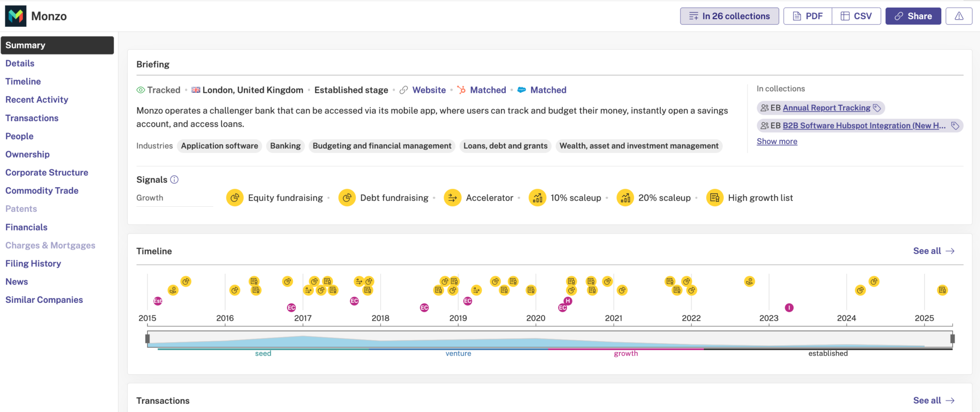980x412 pixels.
Task: Click the Equity fundraising signal icon
Action: (234, 198)
